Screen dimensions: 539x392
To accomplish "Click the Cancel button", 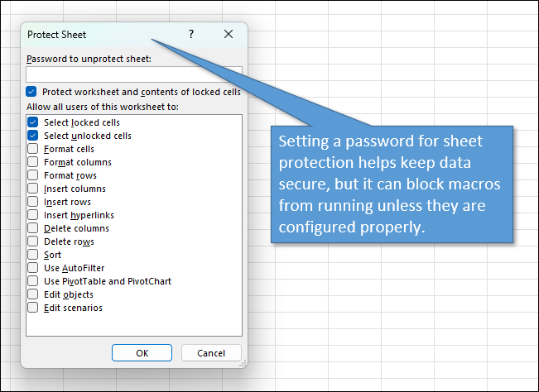I will (211, 353).
